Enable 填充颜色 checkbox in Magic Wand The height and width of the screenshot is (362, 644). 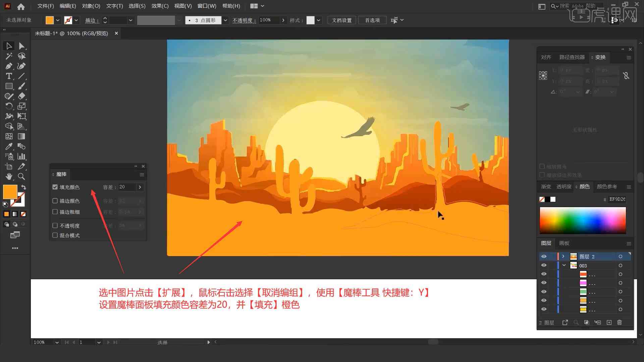pyautogui.click(x=56, y=186)
